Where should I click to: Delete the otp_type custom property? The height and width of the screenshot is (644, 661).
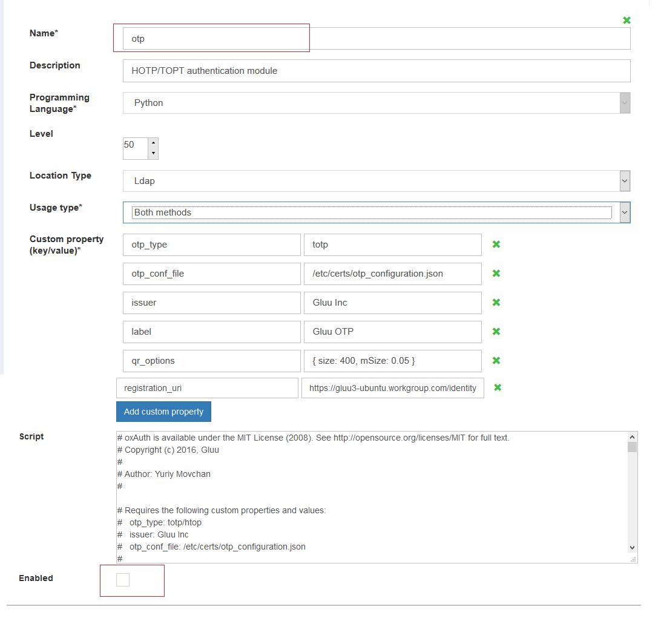496,245
